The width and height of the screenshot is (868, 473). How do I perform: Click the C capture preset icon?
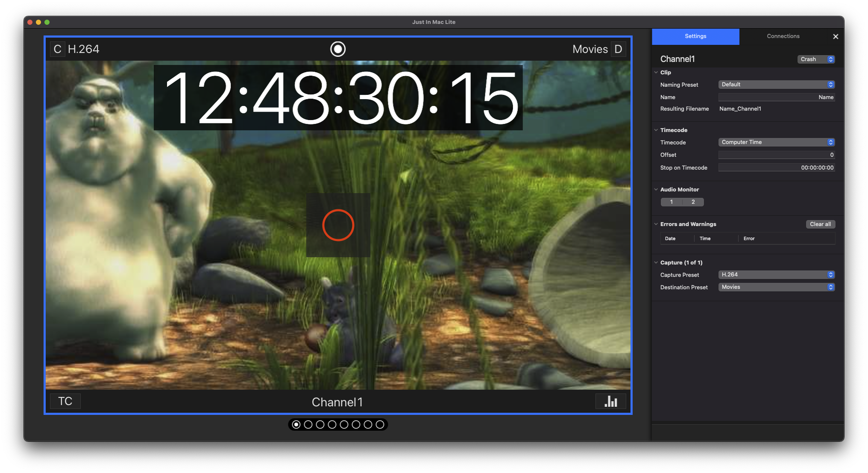(58, 49)
